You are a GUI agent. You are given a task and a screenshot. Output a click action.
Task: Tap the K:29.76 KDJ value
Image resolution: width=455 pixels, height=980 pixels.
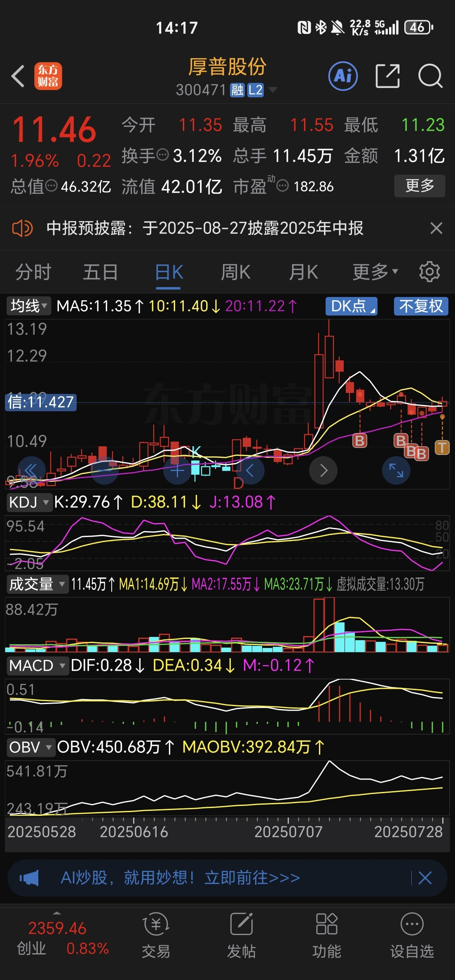point(88,502)
